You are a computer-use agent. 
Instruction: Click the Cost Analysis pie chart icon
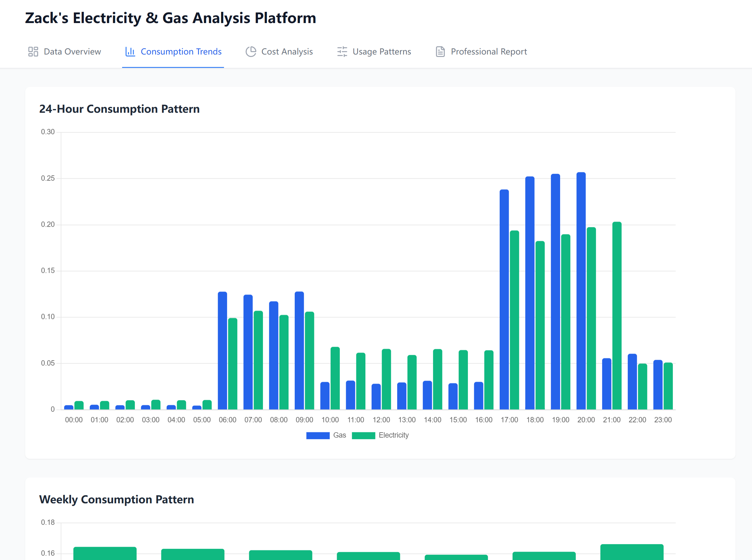(x=251, y=51)
